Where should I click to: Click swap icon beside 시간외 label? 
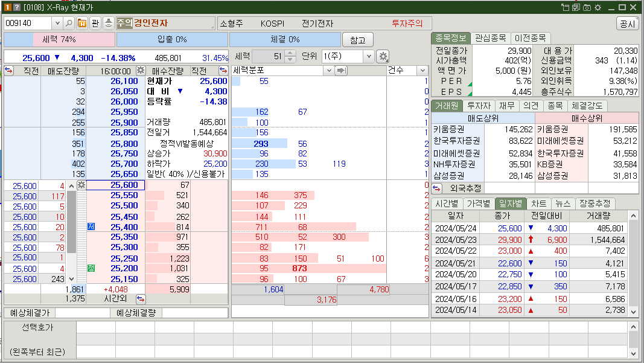141,299
